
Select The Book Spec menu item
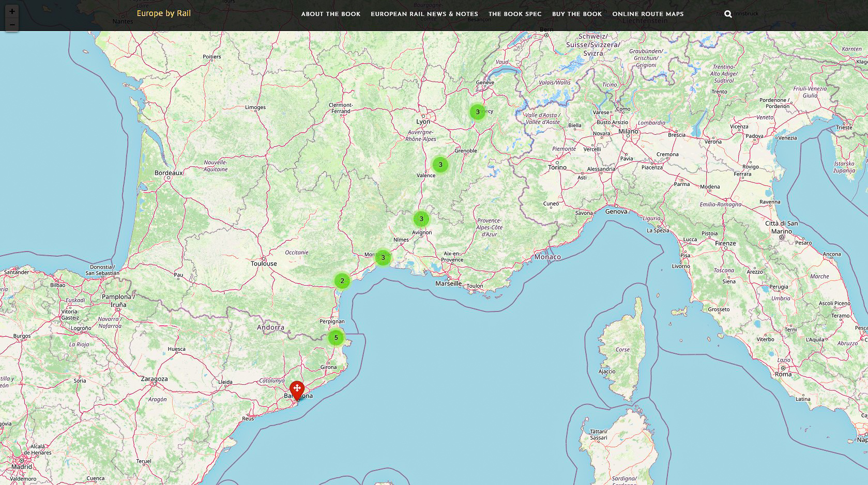(x=515, y=14)
